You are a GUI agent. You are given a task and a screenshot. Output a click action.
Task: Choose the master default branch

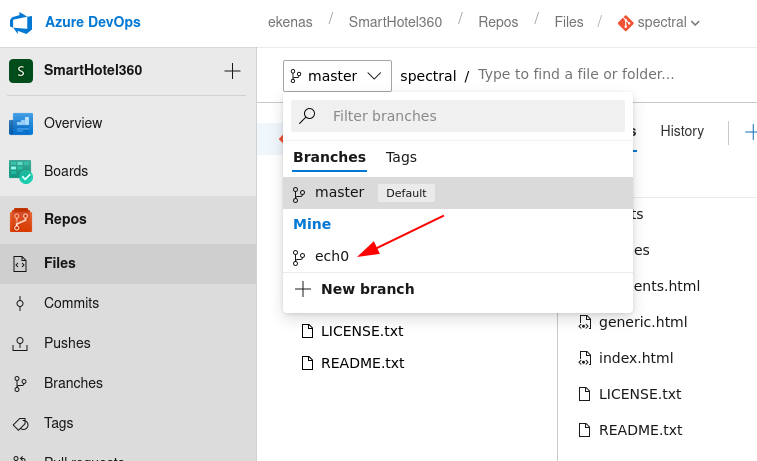click(339, 193)
